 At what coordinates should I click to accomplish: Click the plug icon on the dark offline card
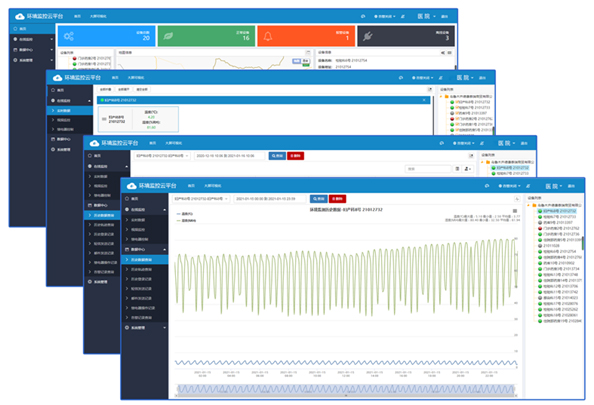pyautogui.click(x=368, y=36)
